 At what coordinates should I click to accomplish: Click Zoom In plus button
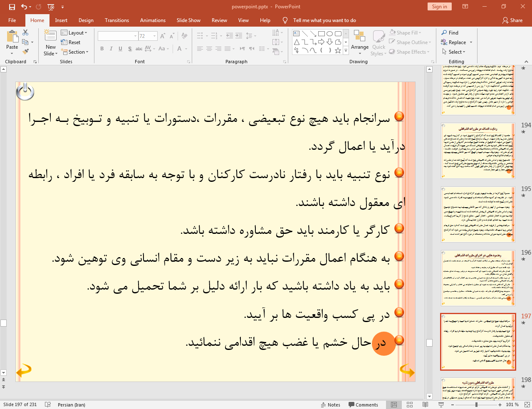pyautogui.click(x=500, y=404)
